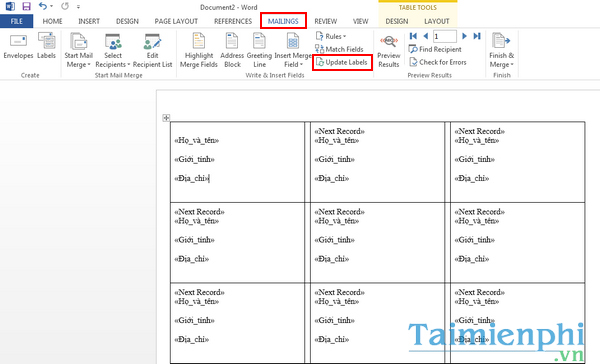Go to the next record

(464, 36)
